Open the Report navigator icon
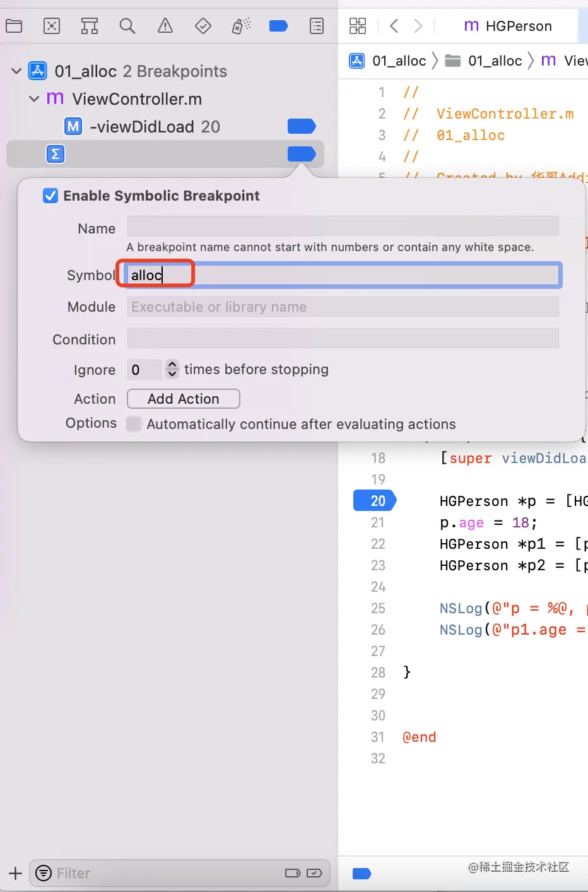588x892 pixels. pyautogui.click(x=317, y=26)
